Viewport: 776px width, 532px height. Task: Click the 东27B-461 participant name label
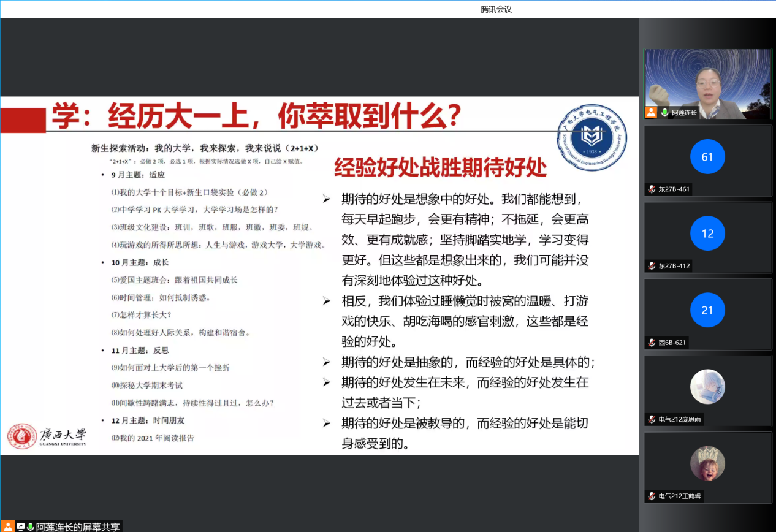click(x=674, y=189)
